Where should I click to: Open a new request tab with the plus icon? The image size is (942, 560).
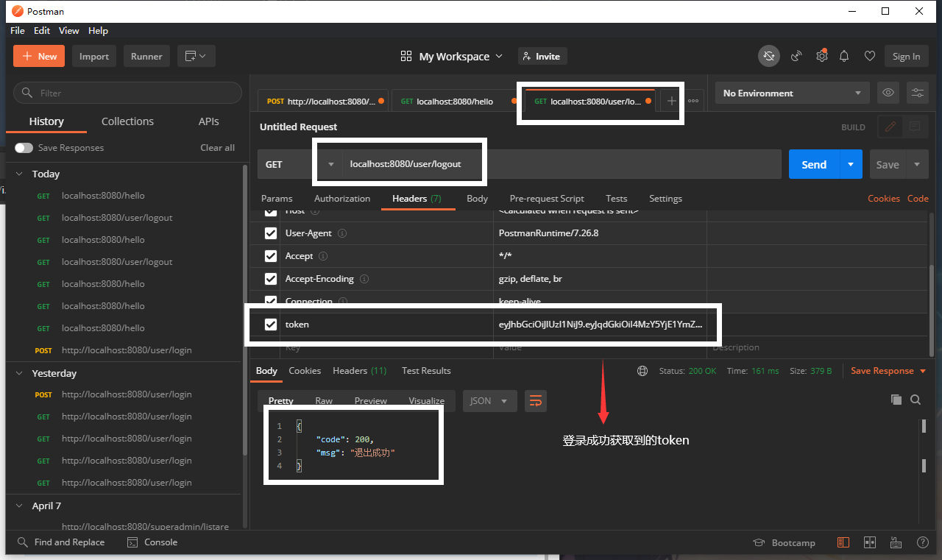671,101
